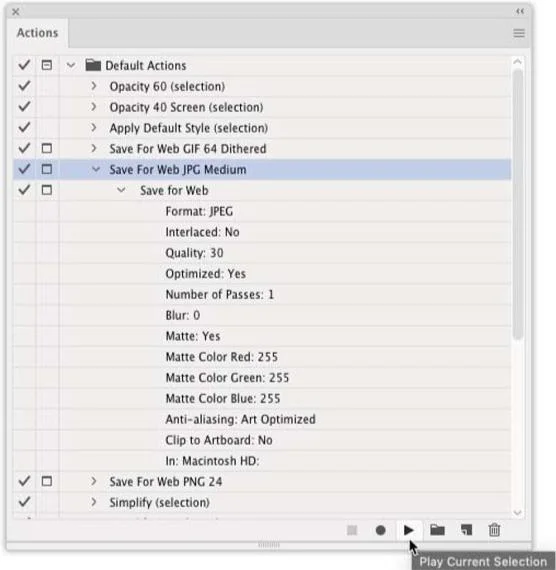Expand Simplify (selection) action
This screenshot has height=570, width=556.
pos(93,502)
